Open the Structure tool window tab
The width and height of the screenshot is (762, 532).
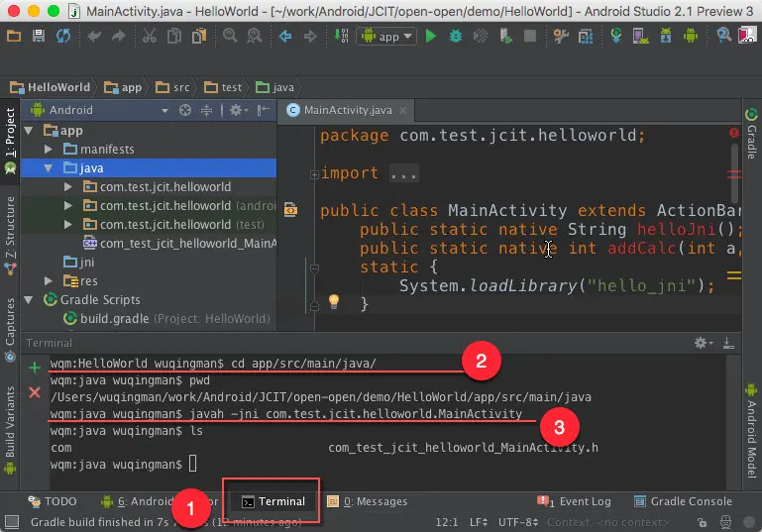(x=10, y=235)
